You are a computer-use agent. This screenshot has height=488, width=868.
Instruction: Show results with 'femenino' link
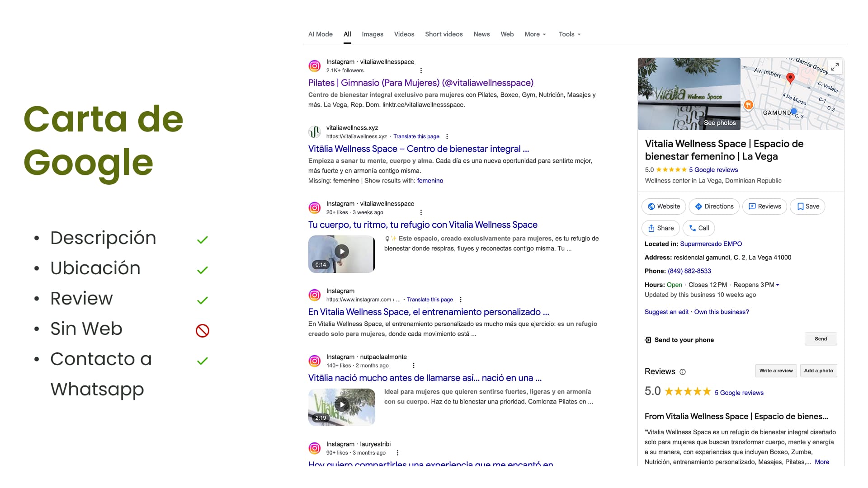430,181
